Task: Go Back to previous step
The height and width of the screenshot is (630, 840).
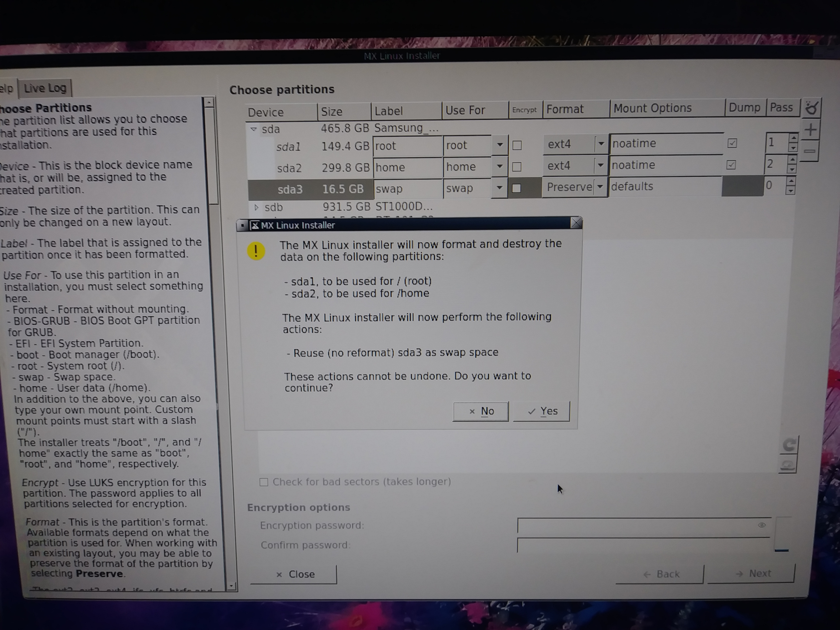Action: click(x=660, y=574)
